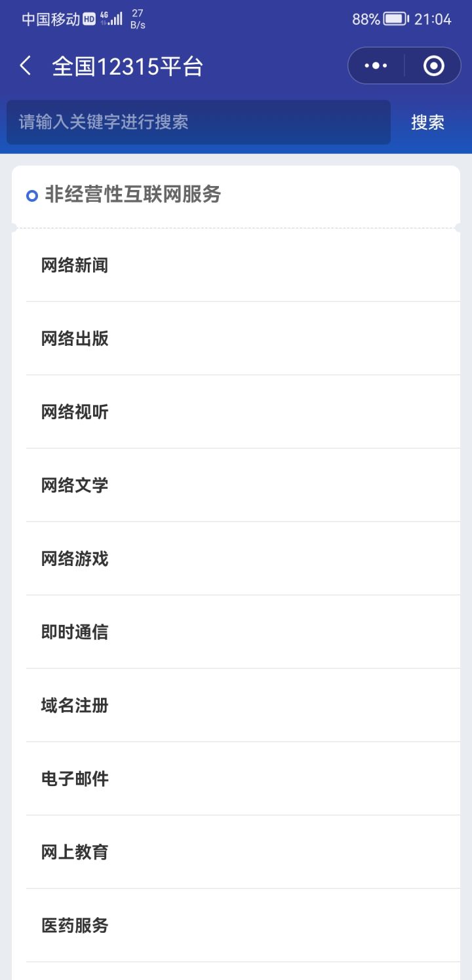Tap the 非经营性互联网服务 section header
The width and height of the screenshot is (472, 980).
coord(132,195)
